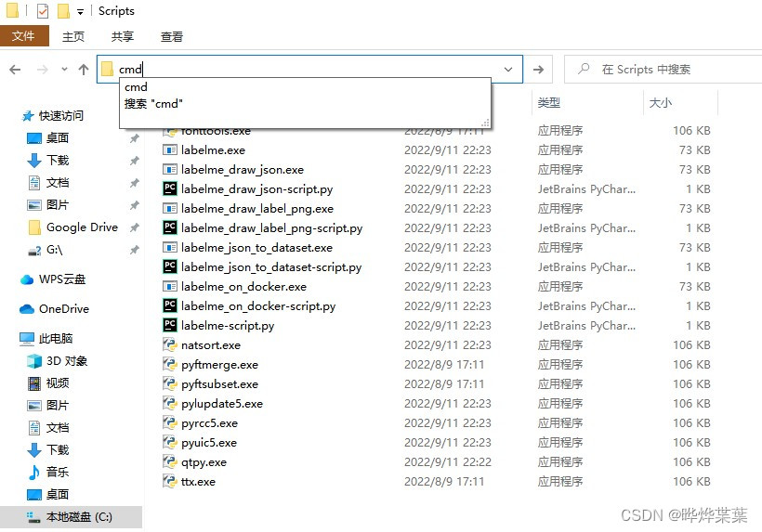
Task: Select the labelme_json_to_dataset.exe file icon
Action: [170, 248]
